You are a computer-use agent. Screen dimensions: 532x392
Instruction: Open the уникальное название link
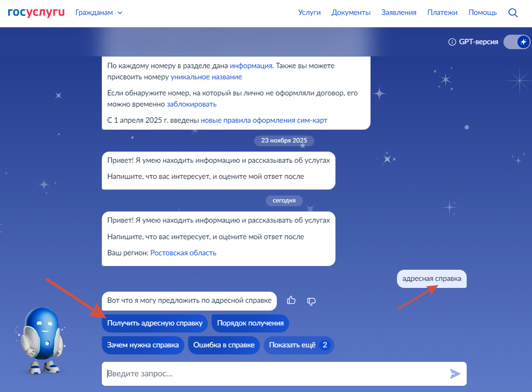[206, 77]
